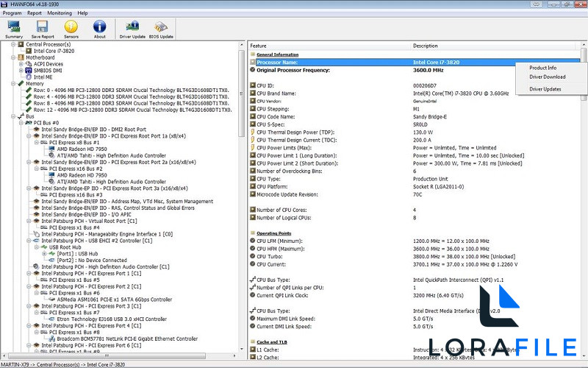Select the highlighted Processor Name row
Image resolution: width=588 pixels, height=368 pixels.
point(415,63)
